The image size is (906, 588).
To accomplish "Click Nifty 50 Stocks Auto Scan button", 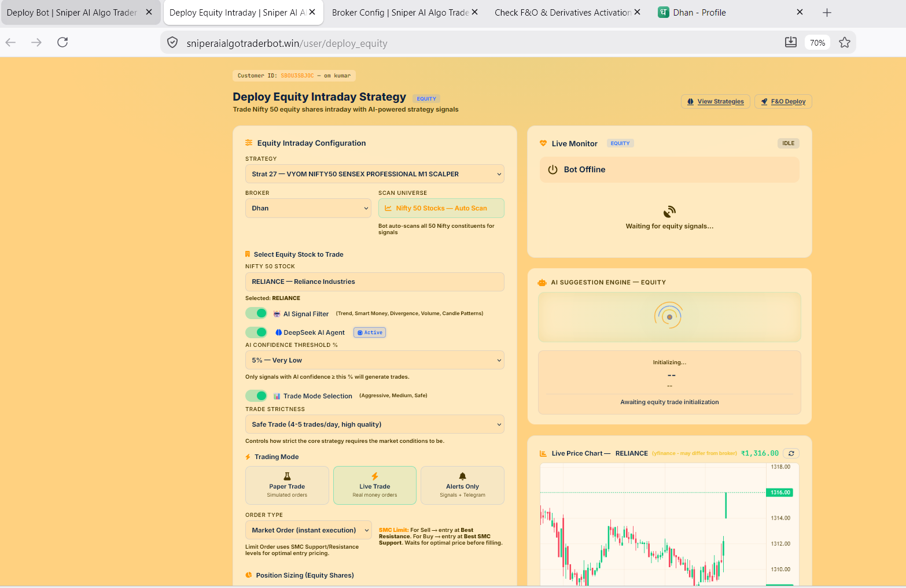I will point(441,208).
